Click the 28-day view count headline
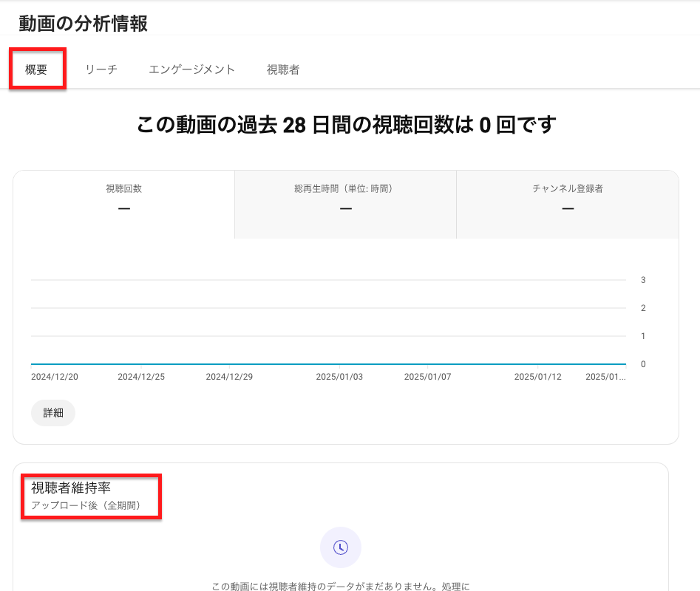The height and width of the screenshot is (591, 700). (345, 125)
